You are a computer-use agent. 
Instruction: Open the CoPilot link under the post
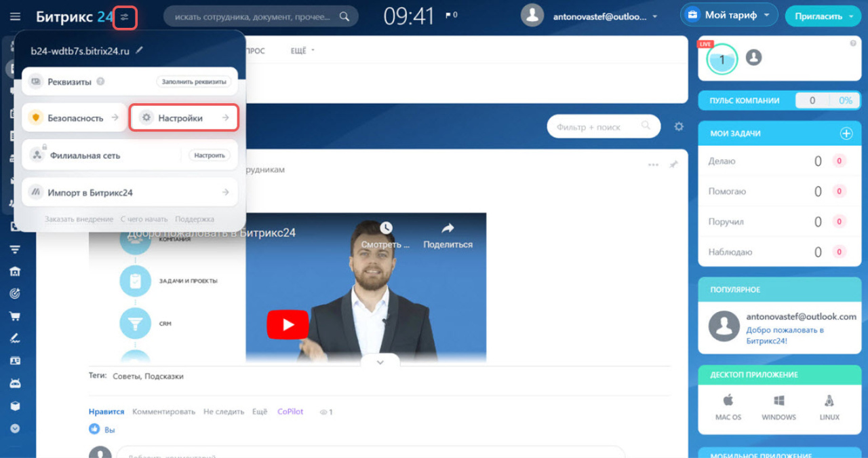290,411
